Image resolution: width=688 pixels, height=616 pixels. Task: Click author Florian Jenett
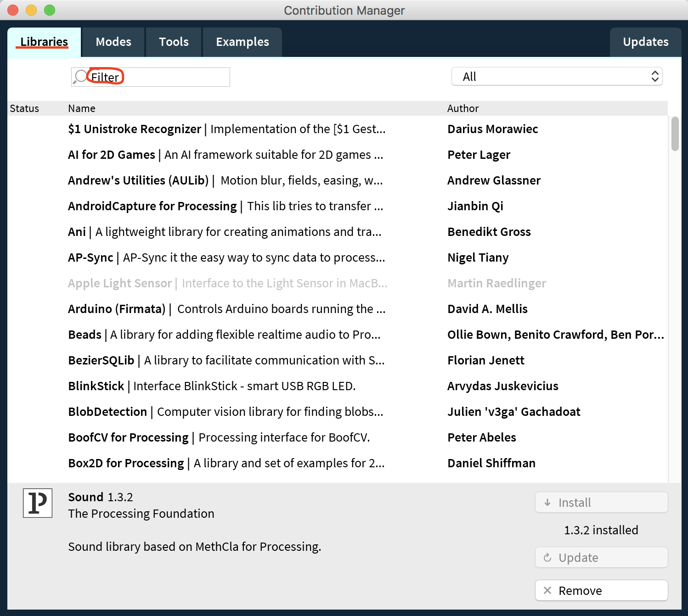(x=486, y=360)
